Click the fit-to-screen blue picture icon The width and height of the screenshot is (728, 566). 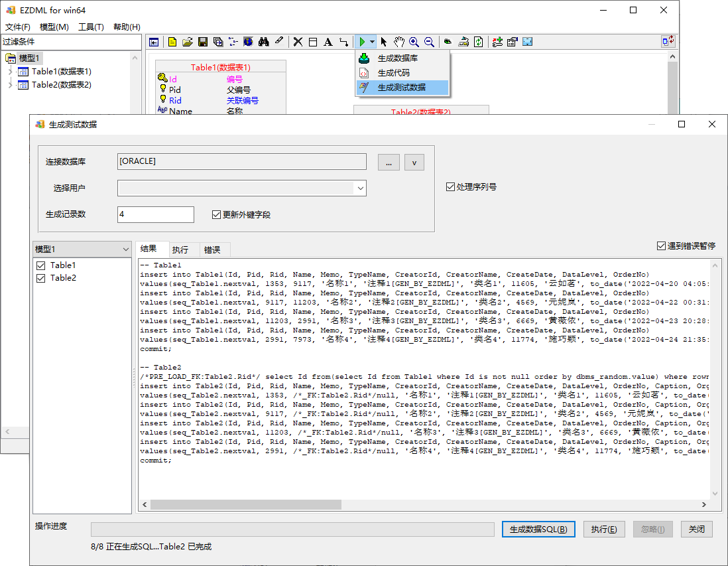(x=527, y=42)
